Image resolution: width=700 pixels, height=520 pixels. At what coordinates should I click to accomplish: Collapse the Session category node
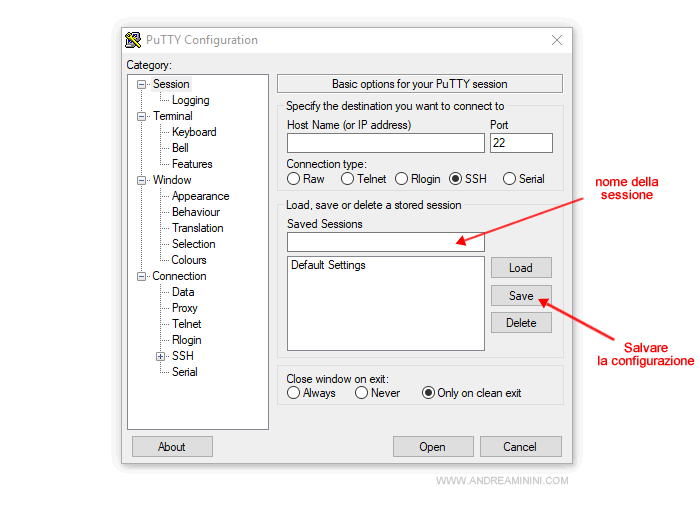click(142, 84)
